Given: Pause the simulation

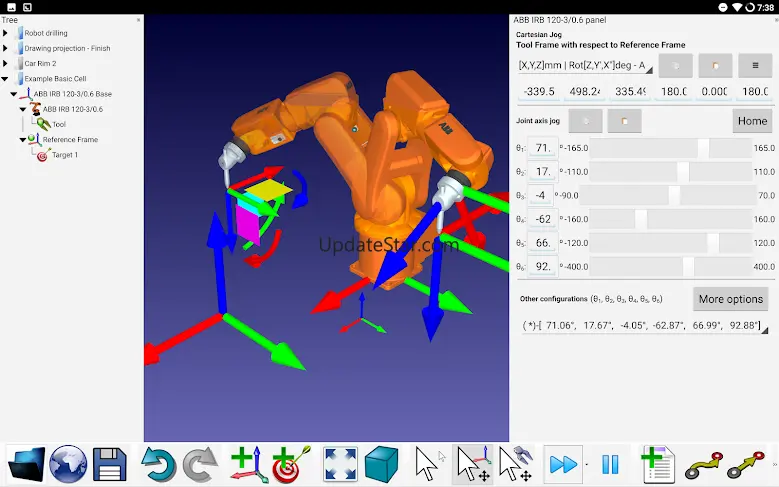Looking at the screenshot, I should (x=610, y=465).
